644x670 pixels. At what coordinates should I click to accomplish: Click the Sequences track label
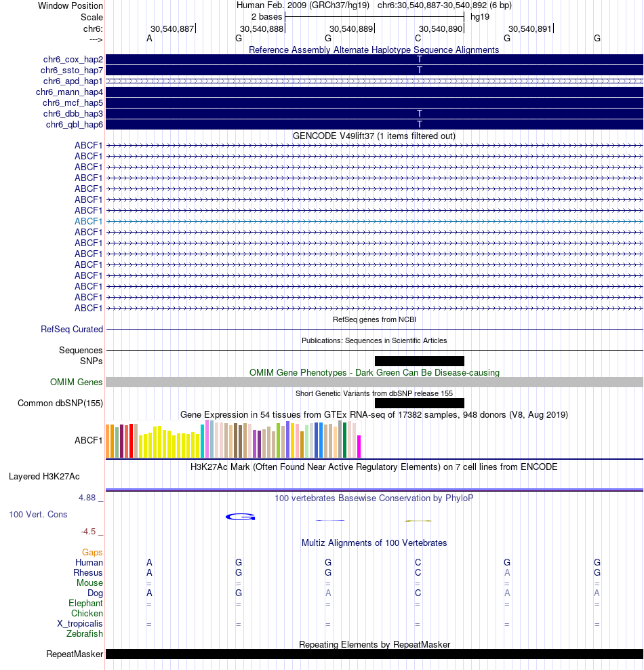point(81,350)
